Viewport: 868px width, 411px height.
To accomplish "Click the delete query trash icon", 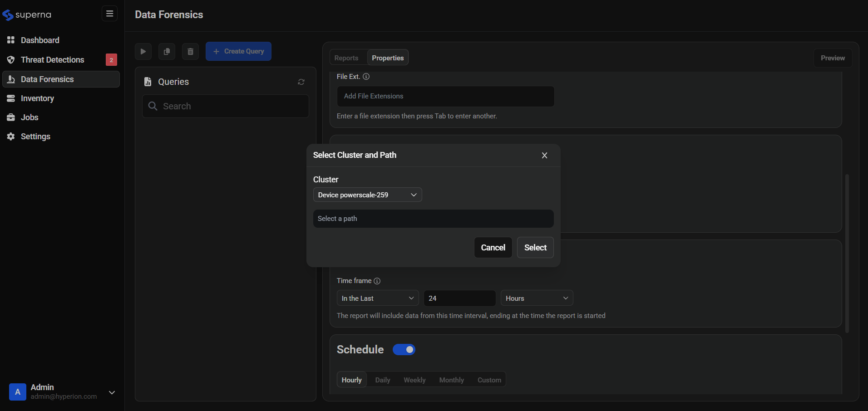I will pos(190,51).
